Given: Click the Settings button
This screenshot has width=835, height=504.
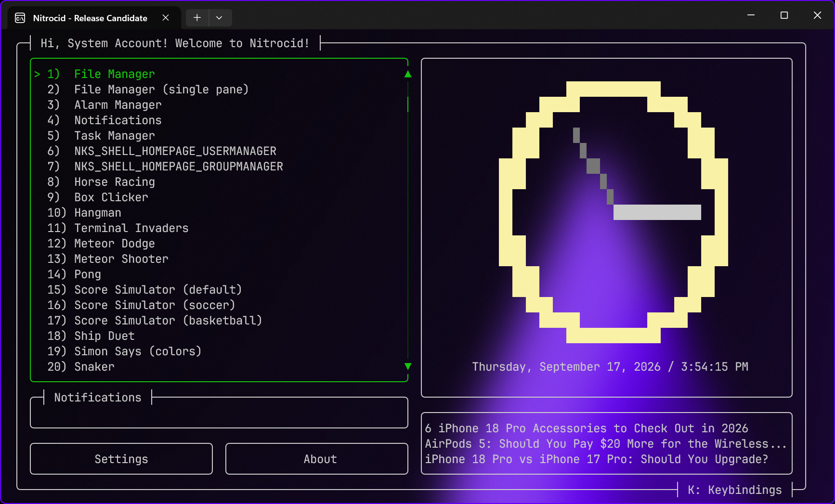Looking at the screenshot, I should (121, 459).
